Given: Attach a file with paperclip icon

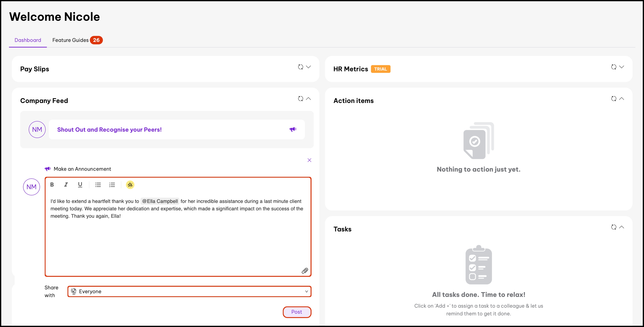Looking at the screenshot, I should [x=305, y=271].
